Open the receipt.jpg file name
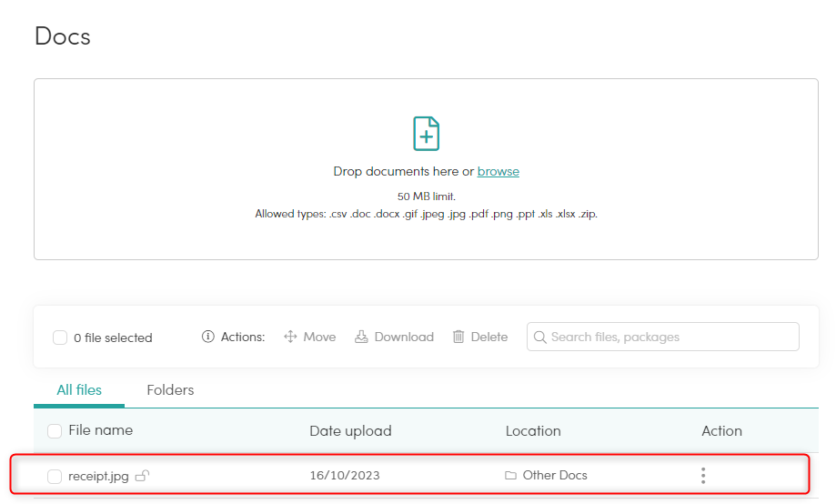This screenshot has height=504, width=836. pyautogui.click(x=98, y=477)
